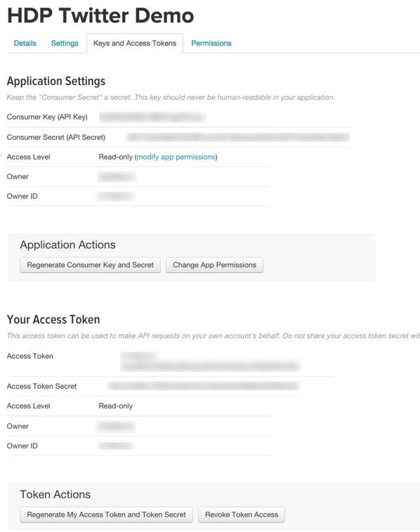Open the Details tab
The image size is (420, 532).
coord(25,43)
